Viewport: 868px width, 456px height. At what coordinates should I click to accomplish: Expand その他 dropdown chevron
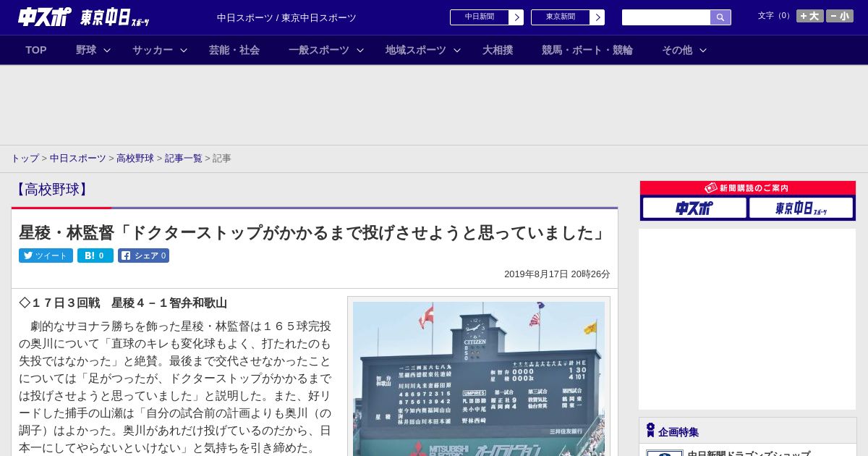point(703,50)
